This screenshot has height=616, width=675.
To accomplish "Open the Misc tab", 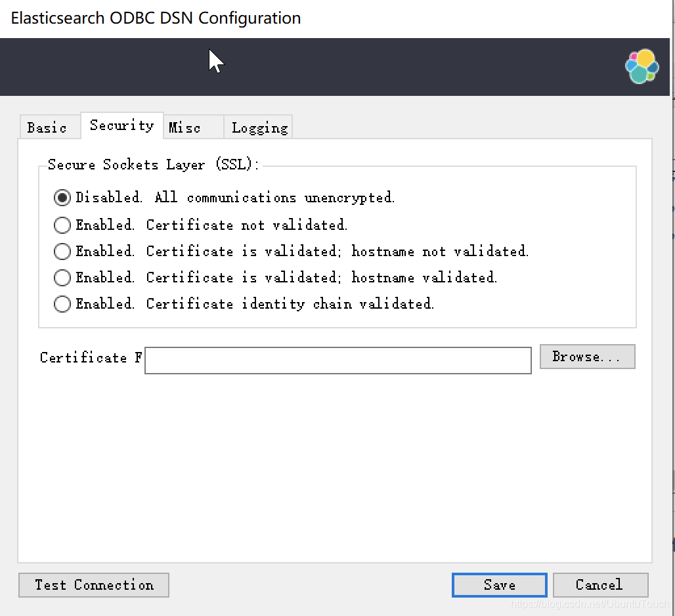I will (185, 127).
